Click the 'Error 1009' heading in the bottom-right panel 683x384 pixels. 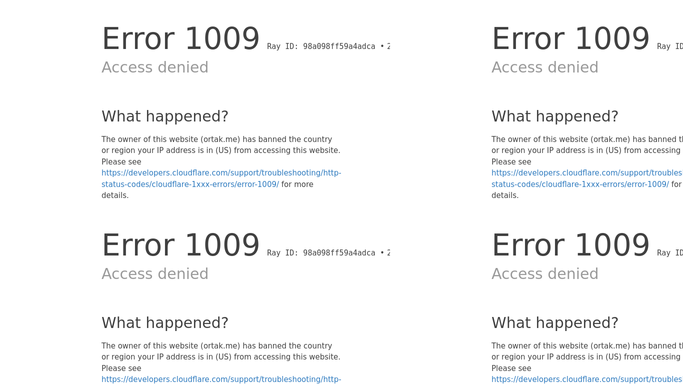tap(571, 245)
